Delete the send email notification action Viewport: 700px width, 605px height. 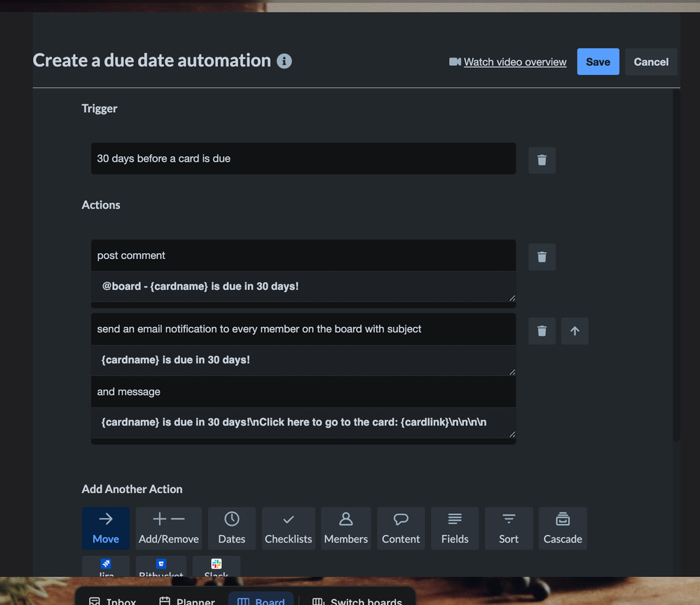[542, 331]
